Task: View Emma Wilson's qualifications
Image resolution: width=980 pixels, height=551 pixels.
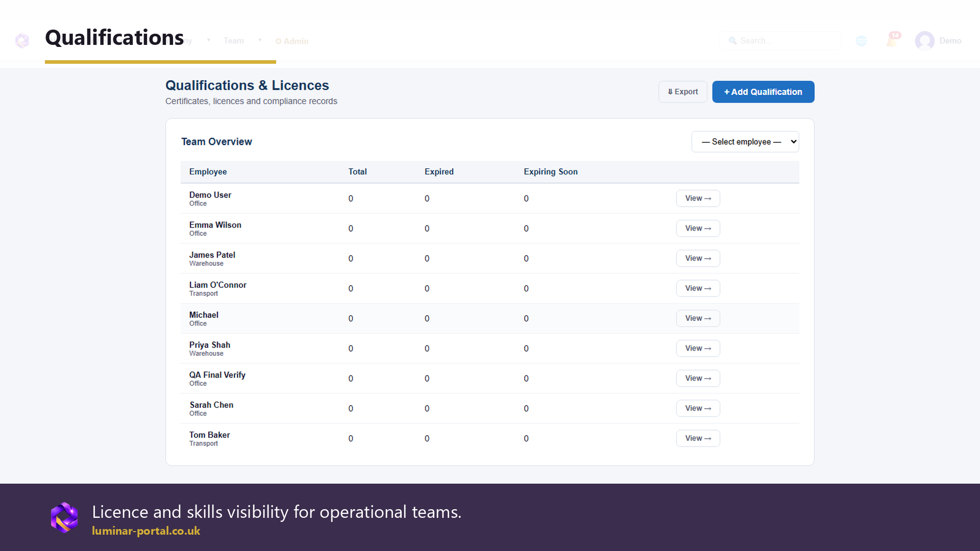Action: [698, 229]
